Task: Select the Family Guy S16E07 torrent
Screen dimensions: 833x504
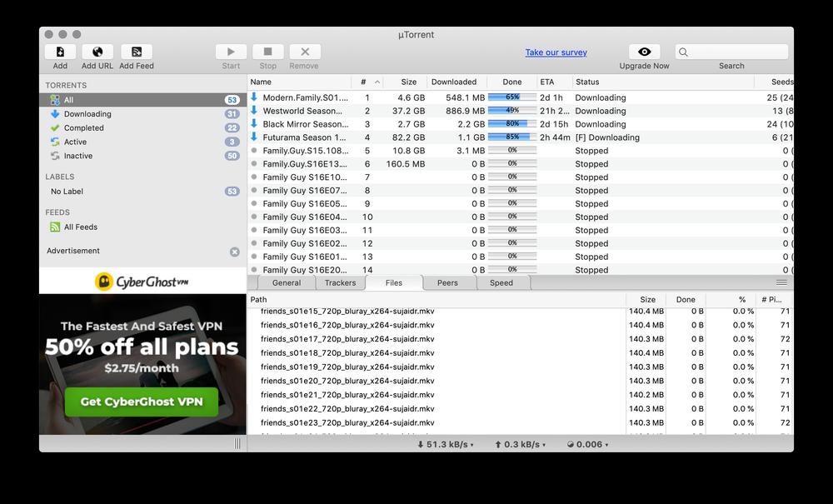Action: [x=521, y=190]
